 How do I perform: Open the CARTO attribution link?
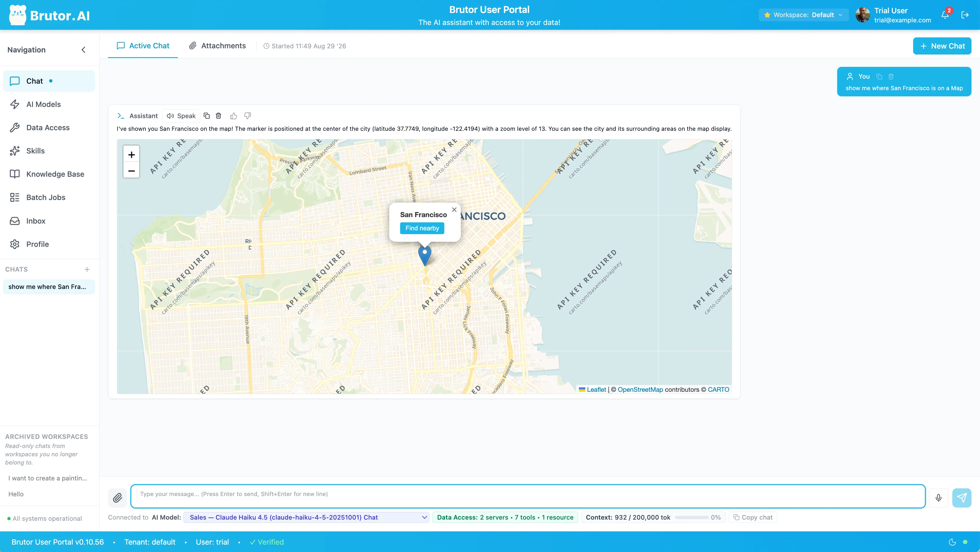coord(718,390)
